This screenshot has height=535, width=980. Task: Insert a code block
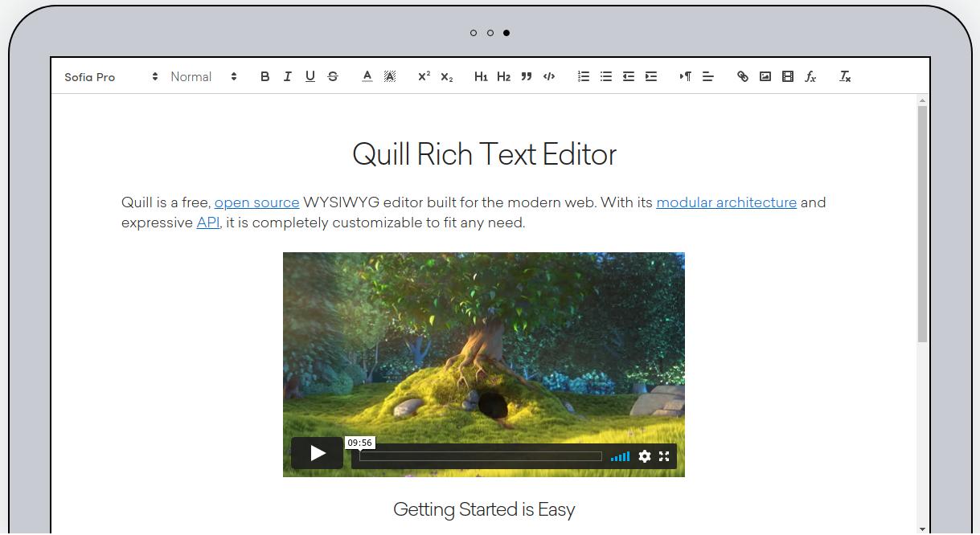[549, 77]
